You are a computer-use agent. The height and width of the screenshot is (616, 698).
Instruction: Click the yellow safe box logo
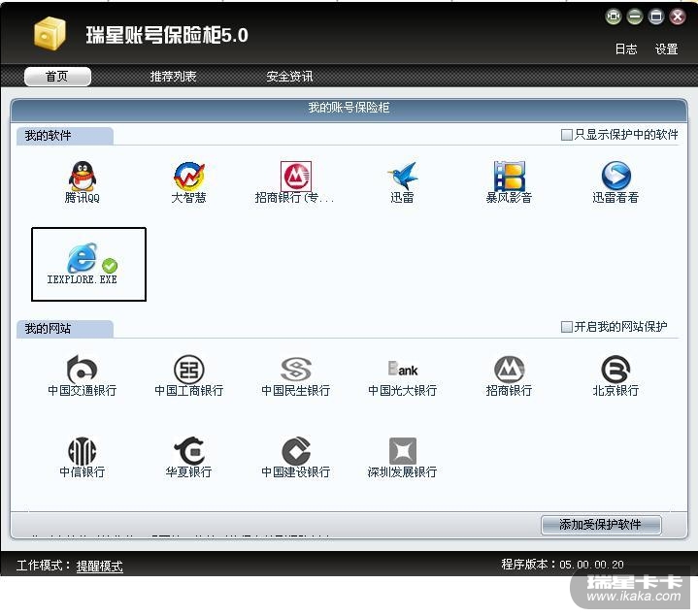coord(50,33)
